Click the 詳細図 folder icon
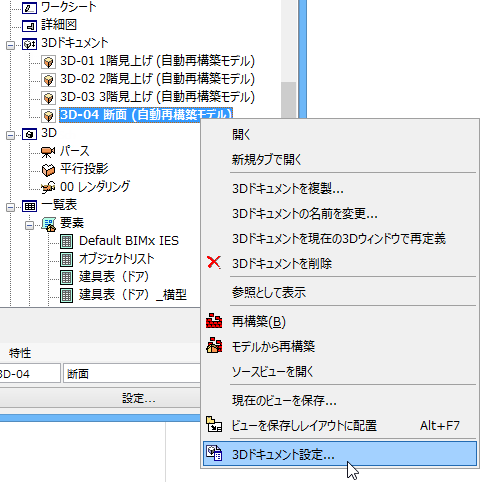The height and width of the screenshot is (482, 483). point(29,25)
